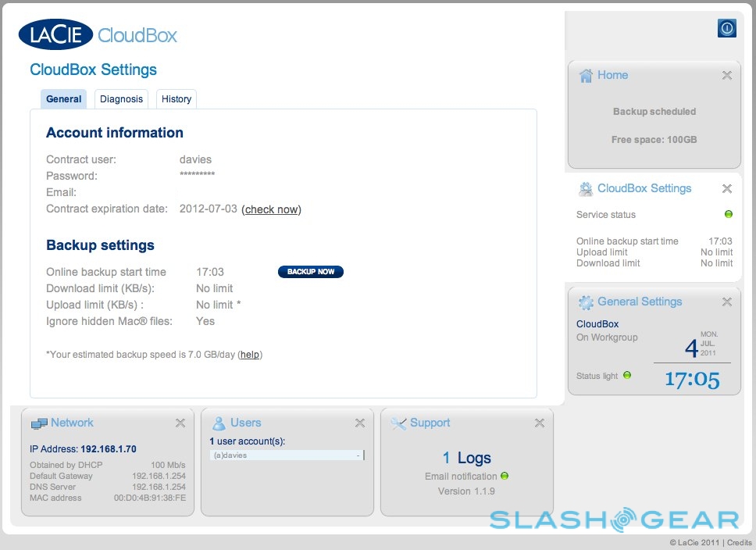Click the CloudBox Settings gear icon
The image size is (756, 550).
[586, 189]
